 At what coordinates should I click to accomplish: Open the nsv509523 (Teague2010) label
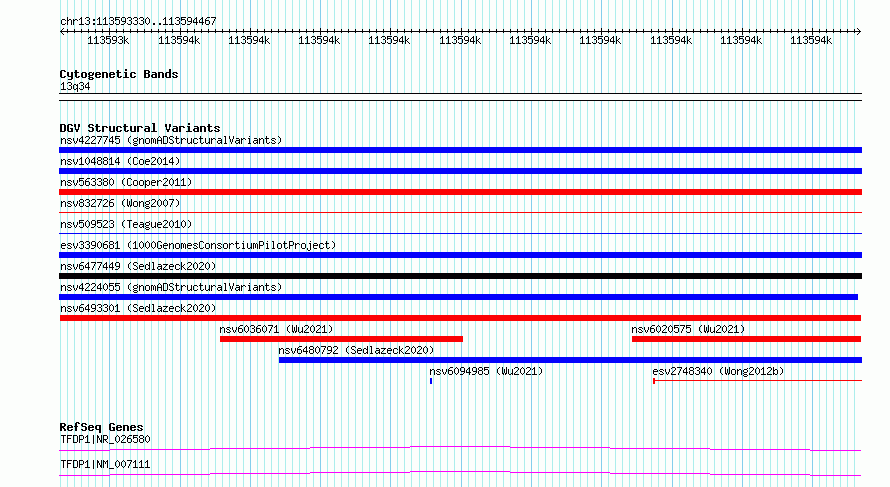(126, 224)
